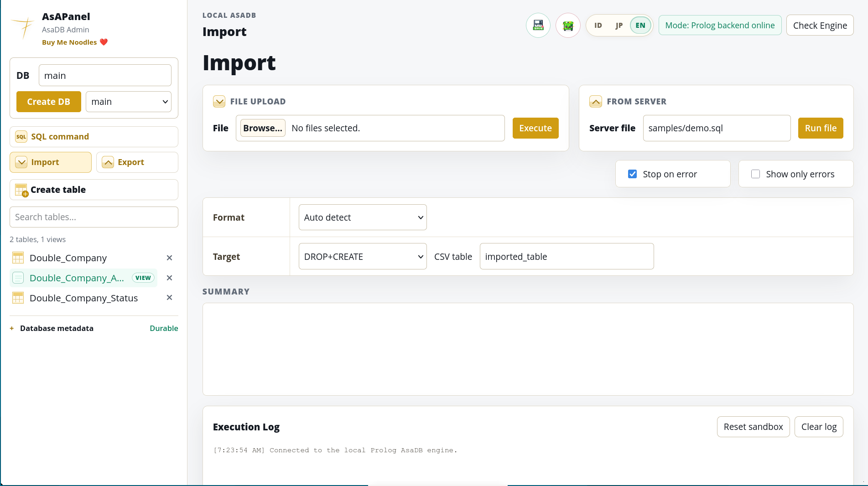The image size is (868, 486).
Task: Select the Double_Company_Status table
Action: tap(83, 298)
